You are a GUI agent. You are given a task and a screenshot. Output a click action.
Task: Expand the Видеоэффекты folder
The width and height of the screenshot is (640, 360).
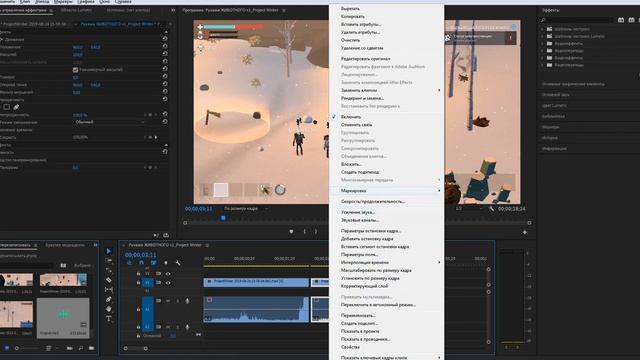coord(542,58)
